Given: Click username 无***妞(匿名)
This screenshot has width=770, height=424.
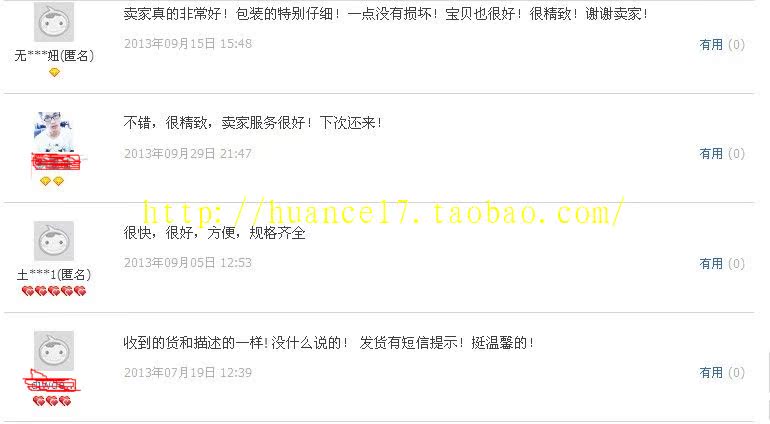Looking at the screenshot, I should (x=54, y=56).
